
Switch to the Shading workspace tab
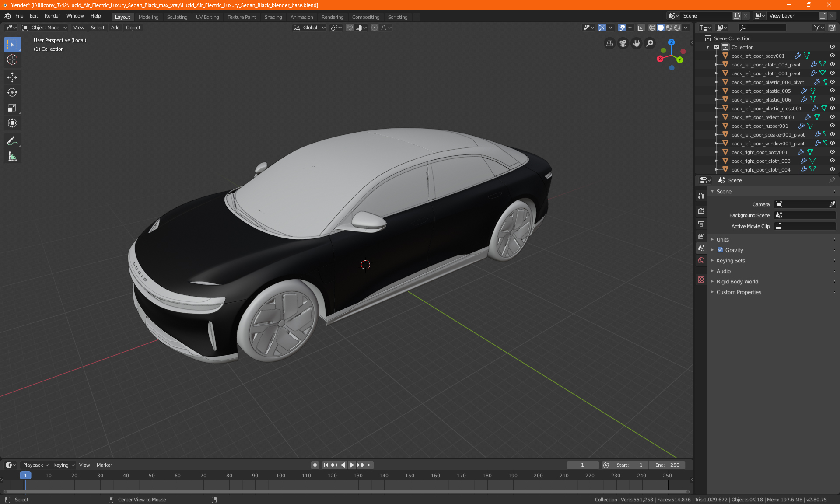tap(273, 17)
